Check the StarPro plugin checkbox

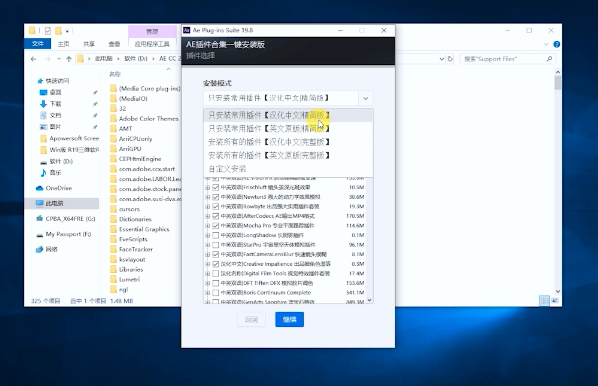pyautogui.click(x=215, y=244)
